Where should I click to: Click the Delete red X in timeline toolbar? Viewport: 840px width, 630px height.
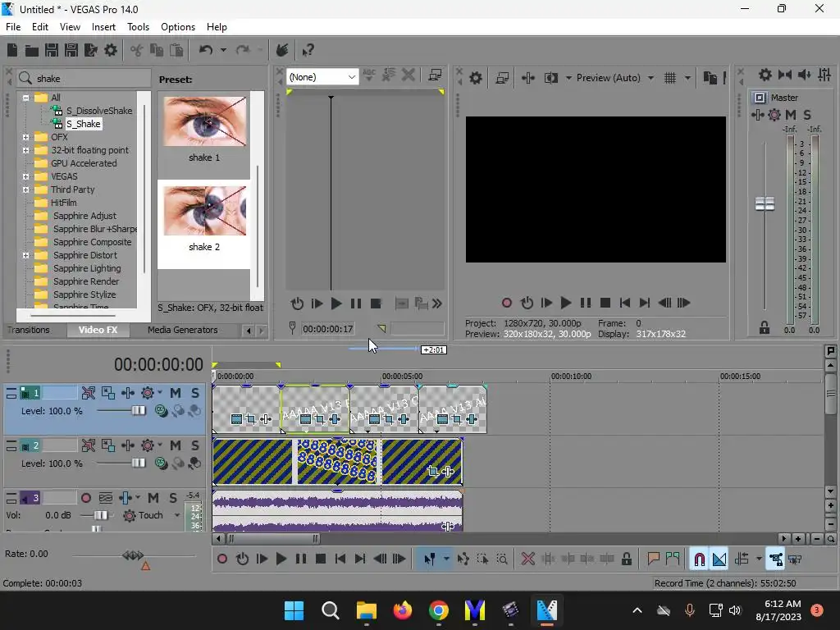[527, 559]
